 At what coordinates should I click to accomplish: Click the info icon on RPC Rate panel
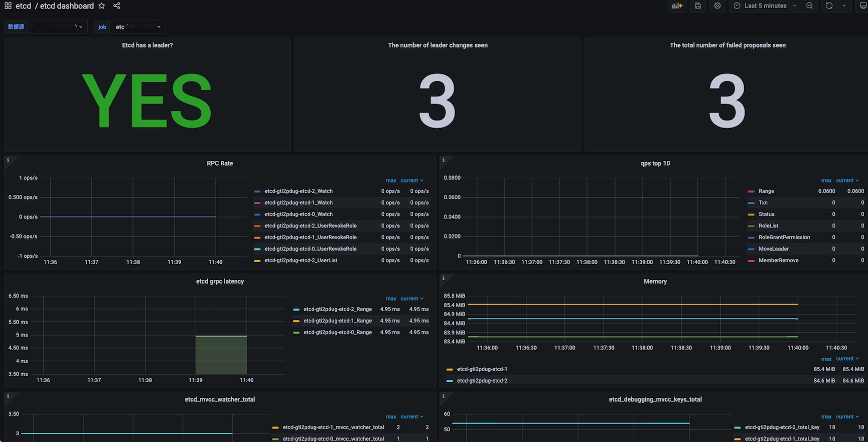point(8,160)
